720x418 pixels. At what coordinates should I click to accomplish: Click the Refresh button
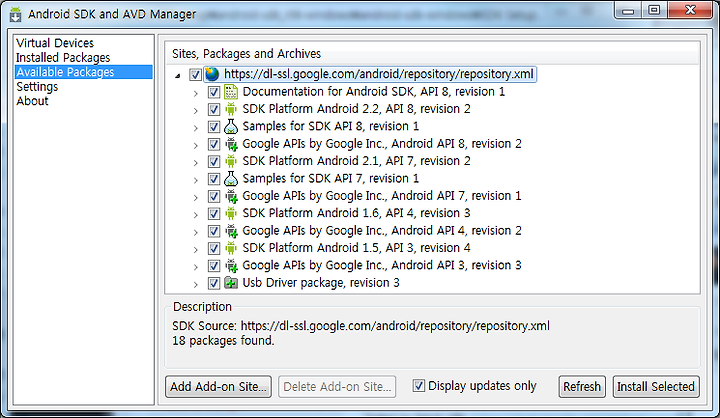coord(582,386)
